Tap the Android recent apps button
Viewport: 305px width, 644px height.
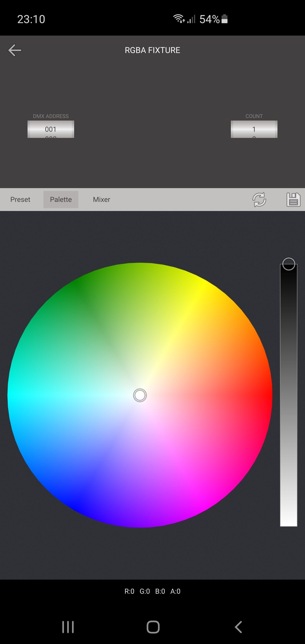pyautogui.click(x=68, y=627)
